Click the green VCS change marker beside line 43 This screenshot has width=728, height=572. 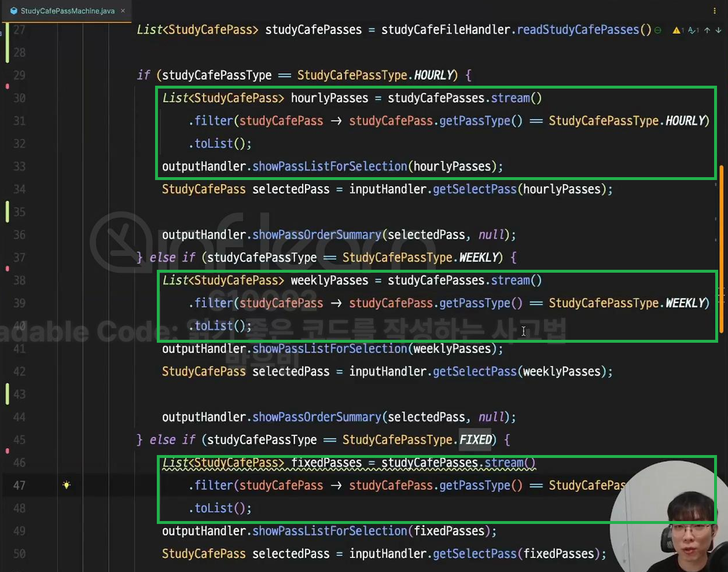point(7,394)
